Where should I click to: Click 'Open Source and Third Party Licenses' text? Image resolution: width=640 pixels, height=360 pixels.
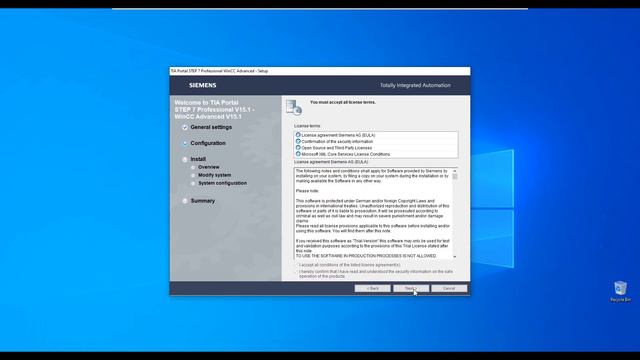click(x=337, y=148)
